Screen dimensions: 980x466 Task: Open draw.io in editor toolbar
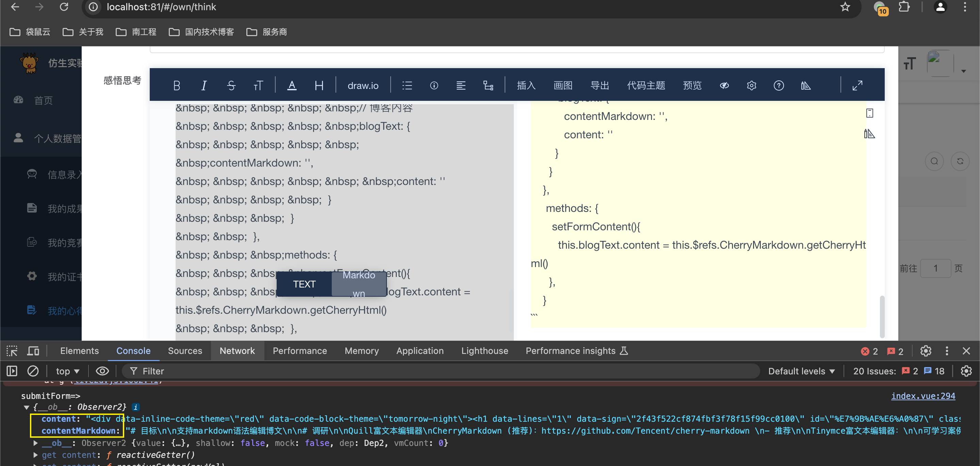363,85
